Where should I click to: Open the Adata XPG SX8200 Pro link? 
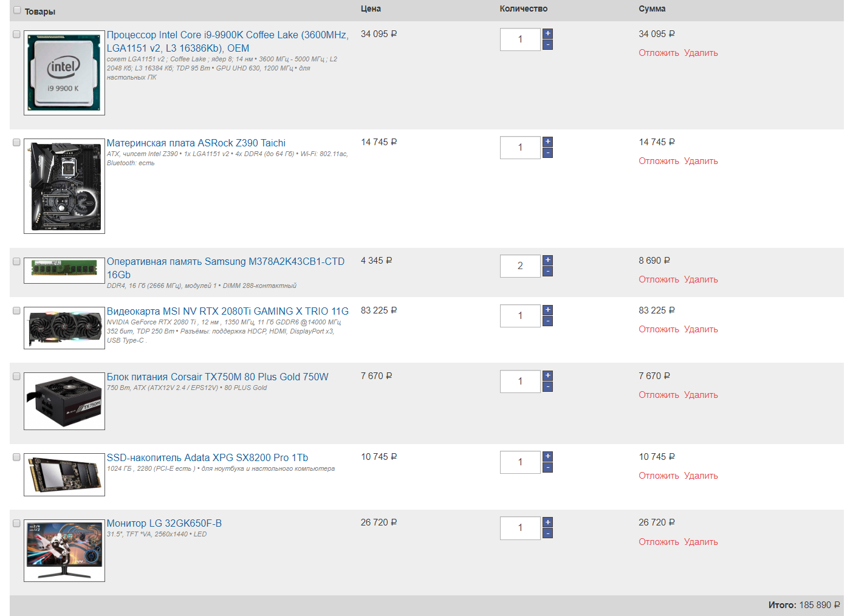click(x=207, y=457)
